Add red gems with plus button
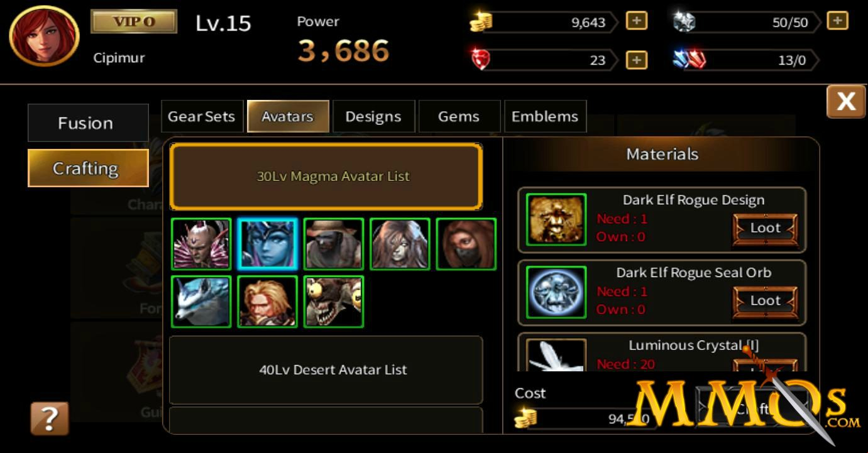868x453 pixels. [x=637, y=60]
